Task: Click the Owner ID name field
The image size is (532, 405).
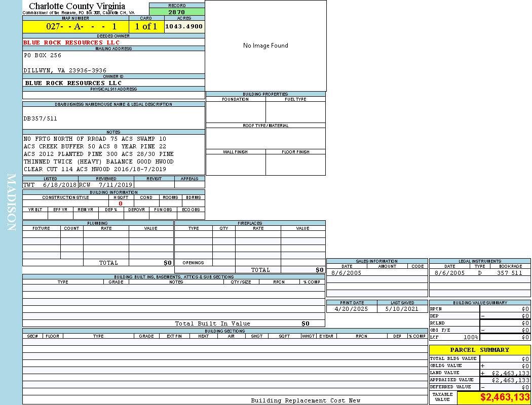Action: [73, 83]
